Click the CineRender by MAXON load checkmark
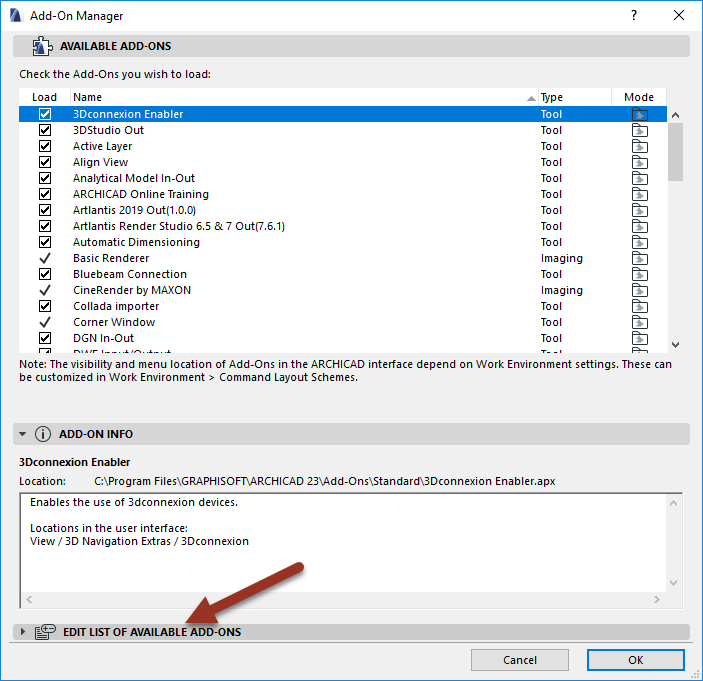Screen dimensions: 703x681 click(45, 290)
